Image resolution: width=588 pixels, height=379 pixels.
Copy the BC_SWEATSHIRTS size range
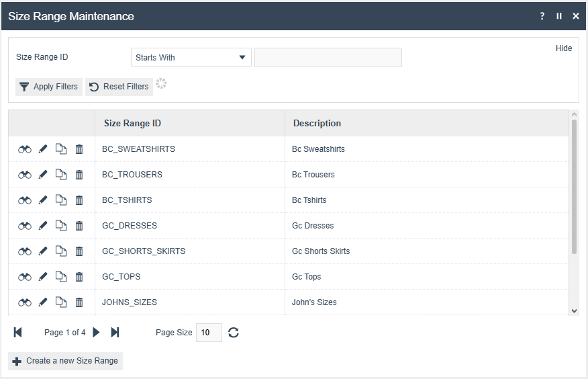click(61, 149)
